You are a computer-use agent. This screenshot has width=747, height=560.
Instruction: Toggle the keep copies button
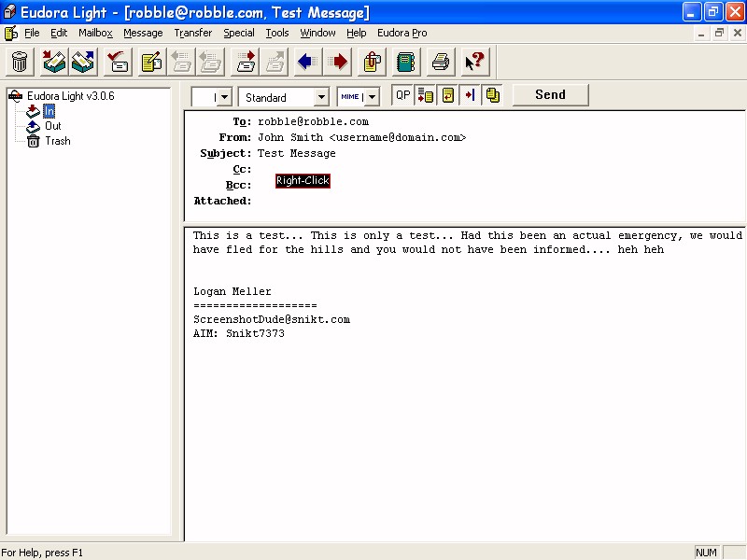pyautogui.click(x=492, y=95)
